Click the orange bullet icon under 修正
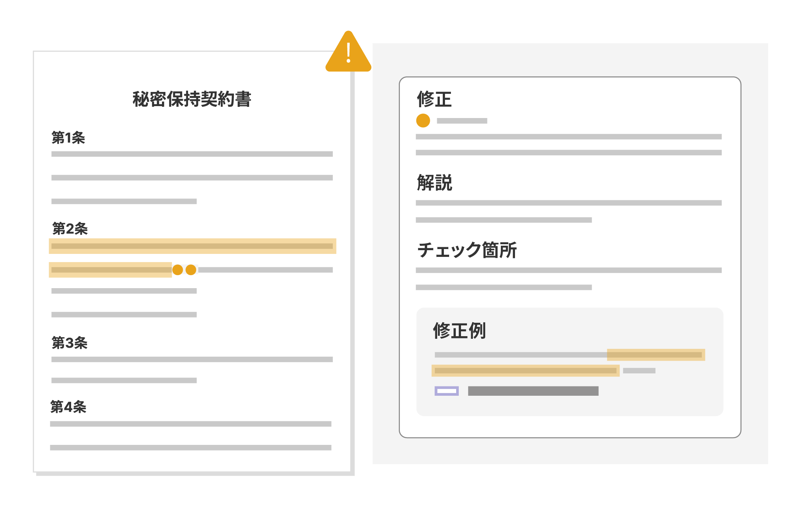The width and height of the screenshot is (798, 532). click(x=423, y=120)
